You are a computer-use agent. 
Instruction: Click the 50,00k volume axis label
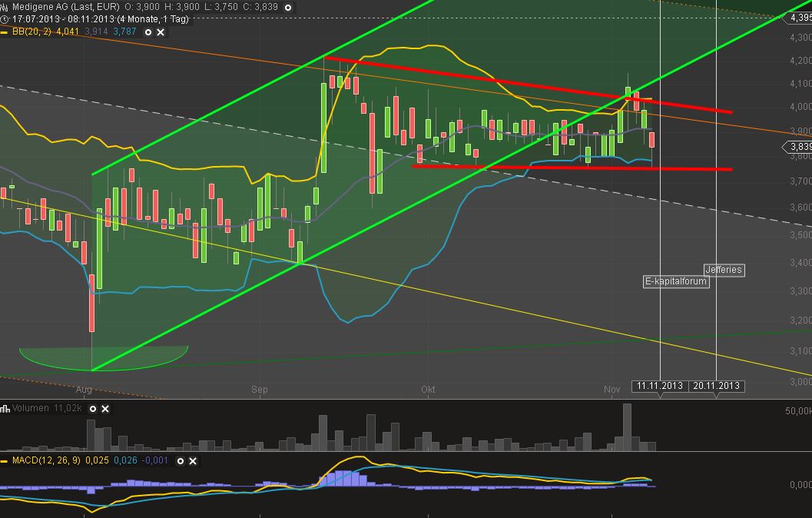coord(798,410)
